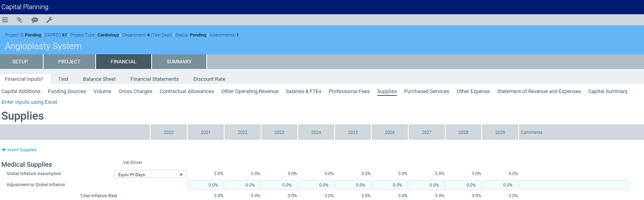Open Financial Statements sub-tab

(154, 79)
